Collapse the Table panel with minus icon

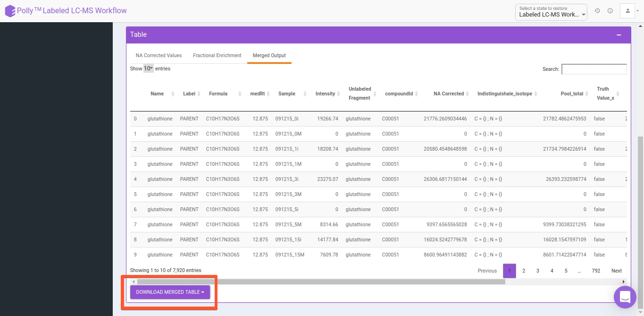coord(619,35)
